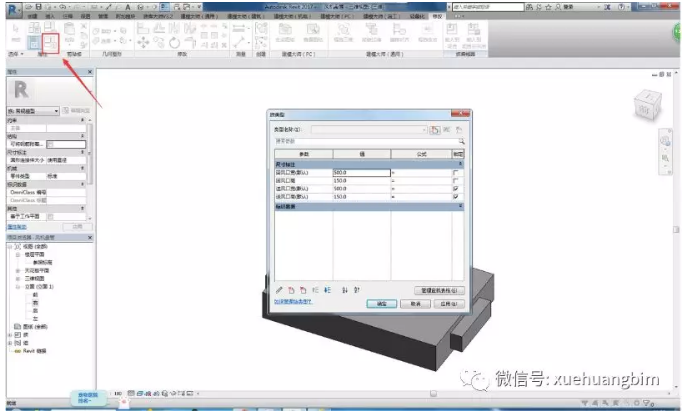This screenshot has width=685, height=414.
Task: Expand the Identity Data group in Family Types dialog
Action: click(x=460, y=206)
